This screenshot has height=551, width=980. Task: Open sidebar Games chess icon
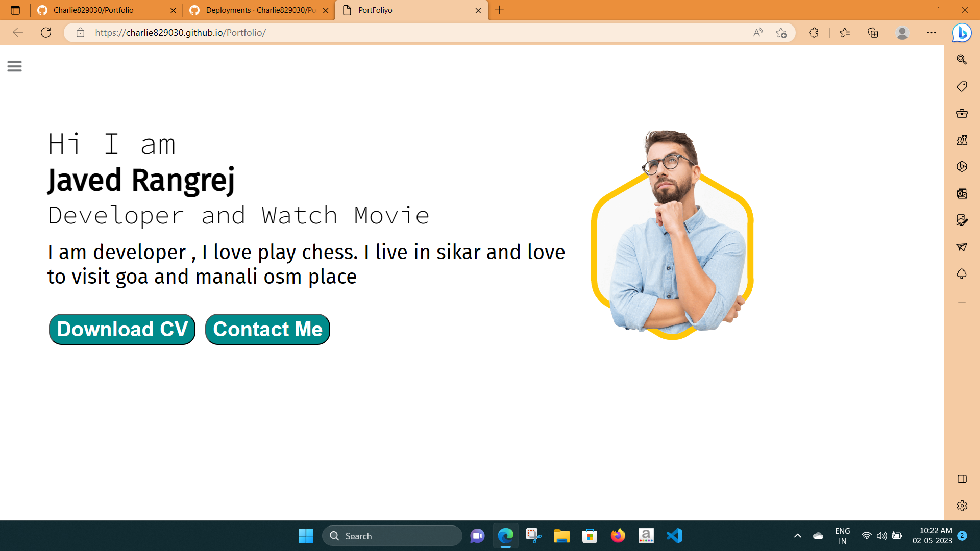(962, 140)
